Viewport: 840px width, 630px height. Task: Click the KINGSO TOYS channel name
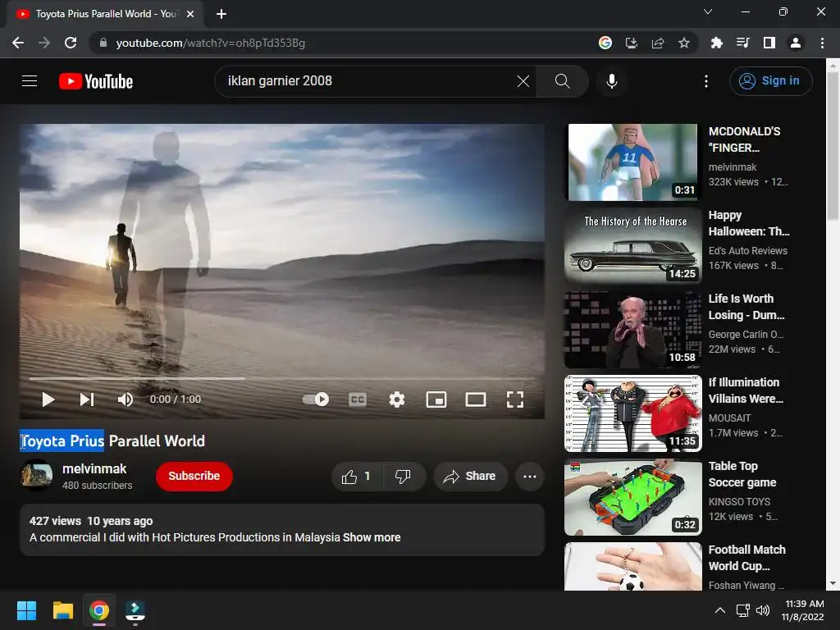(739, 501)
